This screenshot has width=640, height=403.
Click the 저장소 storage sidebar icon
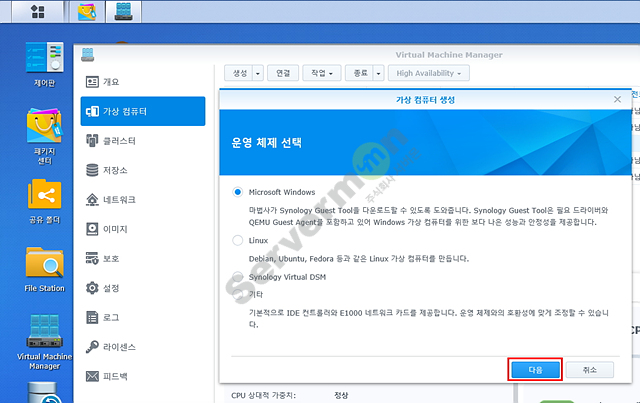pos(92,170)
